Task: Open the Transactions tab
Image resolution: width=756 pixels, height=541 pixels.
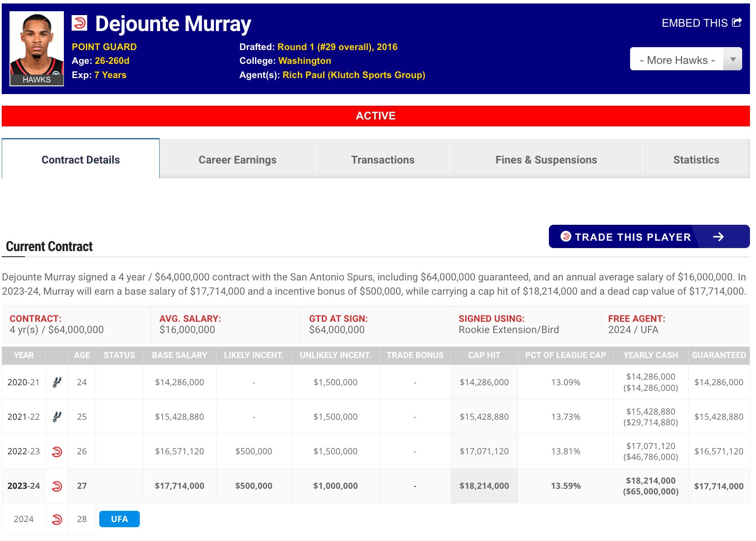Action: [383, 160]
